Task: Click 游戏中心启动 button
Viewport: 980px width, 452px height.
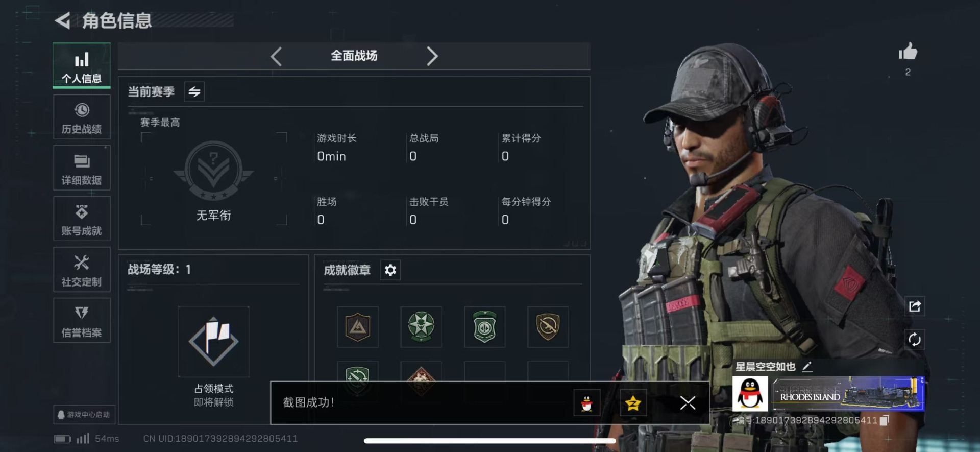Action: [x=84, y=414]
